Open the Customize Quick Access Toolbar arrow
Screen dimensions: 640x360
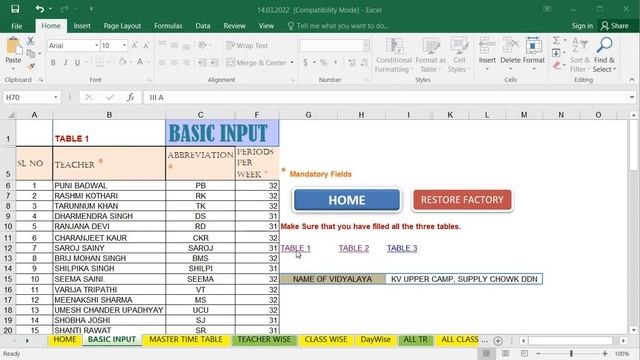tap(91, 9)
